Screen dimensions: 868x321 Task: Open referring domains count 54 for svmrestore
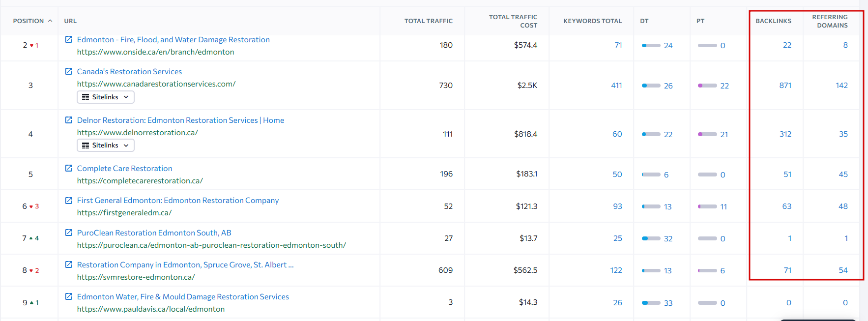tap(843, 270)
